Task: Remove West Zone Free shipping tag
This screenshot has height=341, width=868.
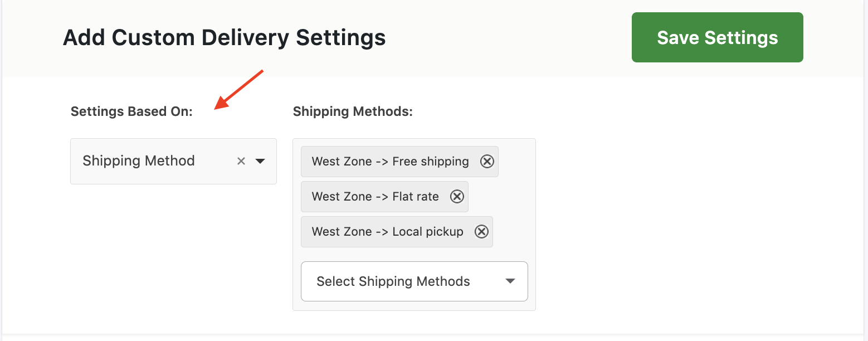Action: [x=487, y=162]
